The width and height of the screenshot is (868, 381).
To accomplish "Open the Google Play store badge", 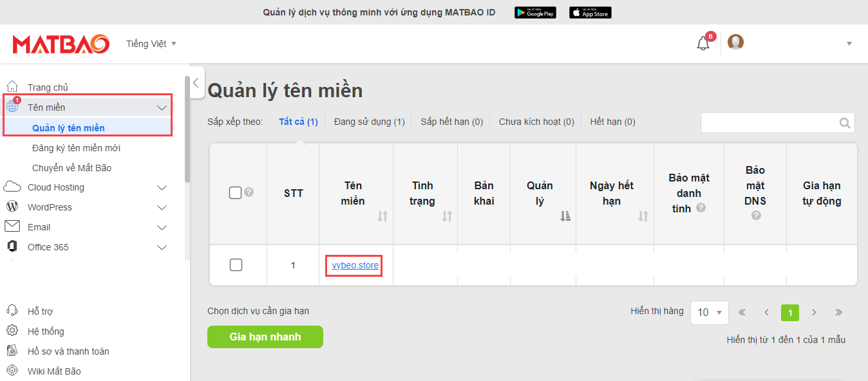I will (535, 13).
